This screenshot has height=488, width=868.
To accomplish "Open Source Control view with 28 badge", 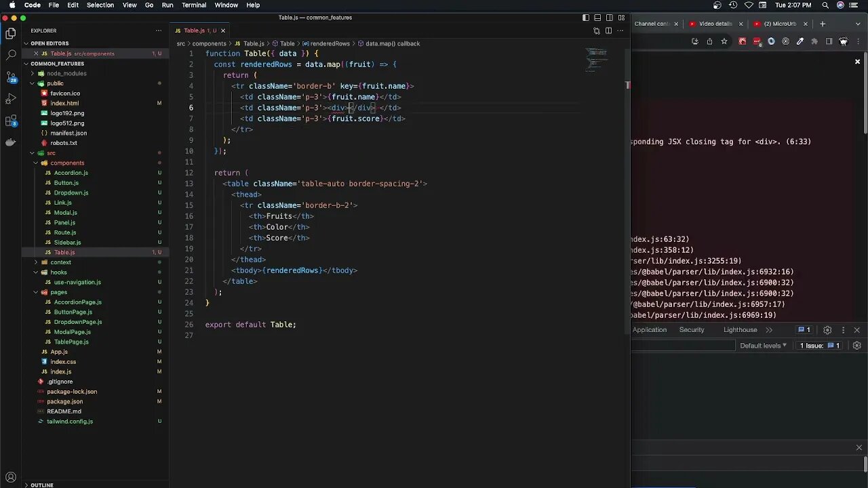I will click(10, 77).
